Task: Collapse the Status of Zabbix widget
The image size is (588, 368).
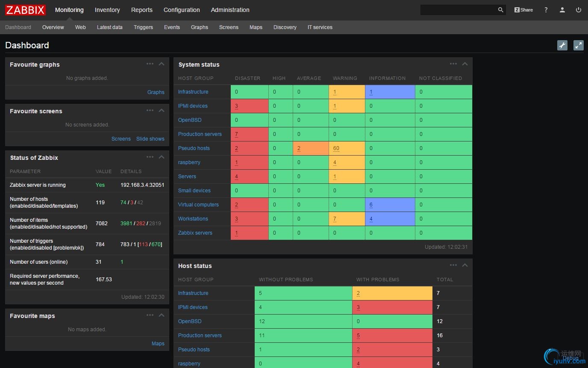Action: click(162, 157)
